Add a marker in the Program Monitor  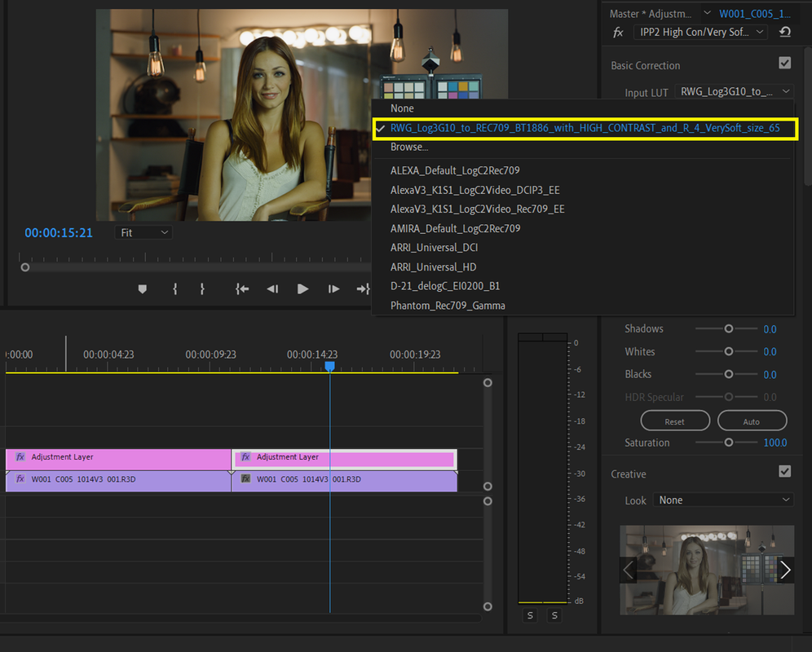point(143,289)
